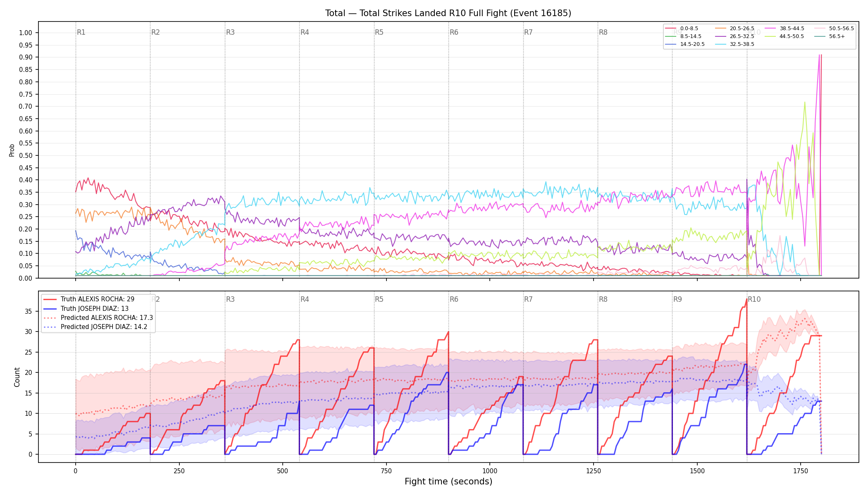Click the 0.10 tick on the Prob axis
The height and width of the screenshot is (496, 868).
[x=26, y=254]
